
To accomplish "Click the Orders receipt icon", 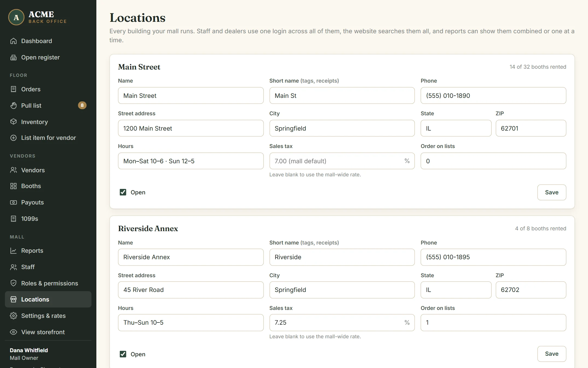I will click(13, 89).
